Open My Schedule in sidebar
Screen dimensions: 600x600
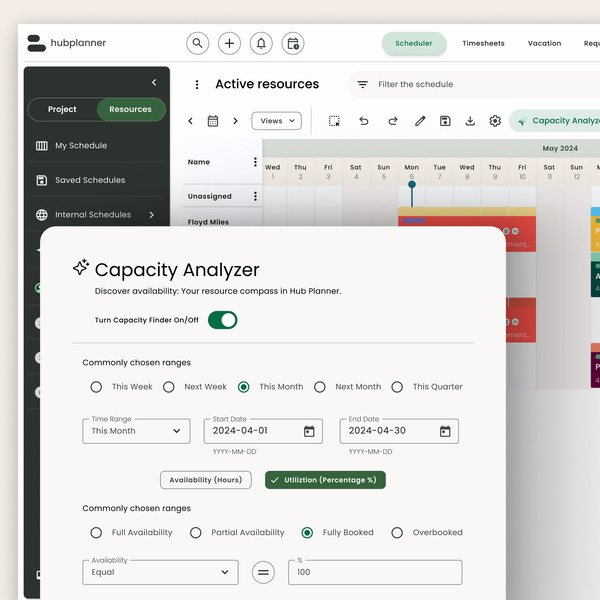(97, 146)
